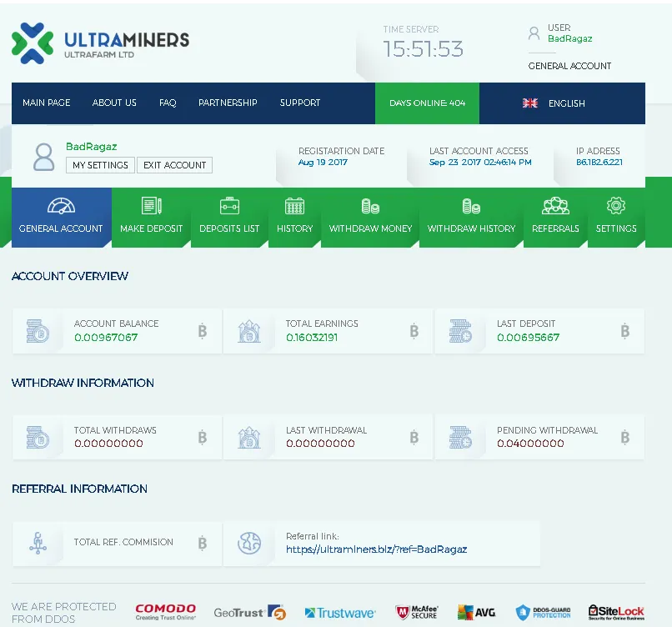
Task: Click the Total Earnings icon
Action: [249, 331]
